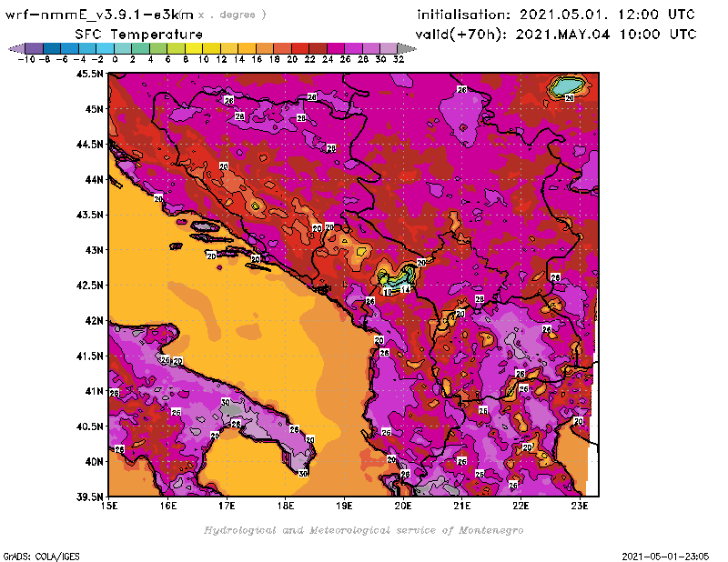The width and height of the screenshot is (728, 562).
Task: Select the 18E longitude label
Action: [286, 506]
